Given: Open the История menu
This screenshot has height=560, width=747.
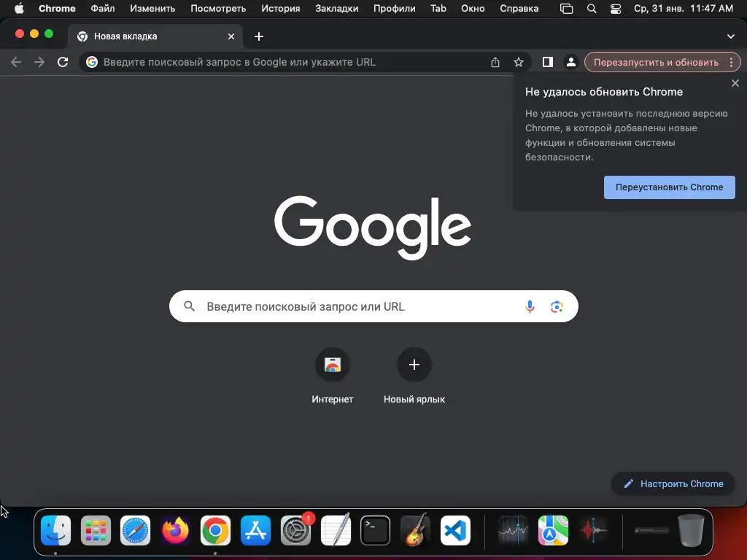Looking at the screenshot, I should 281,9.
